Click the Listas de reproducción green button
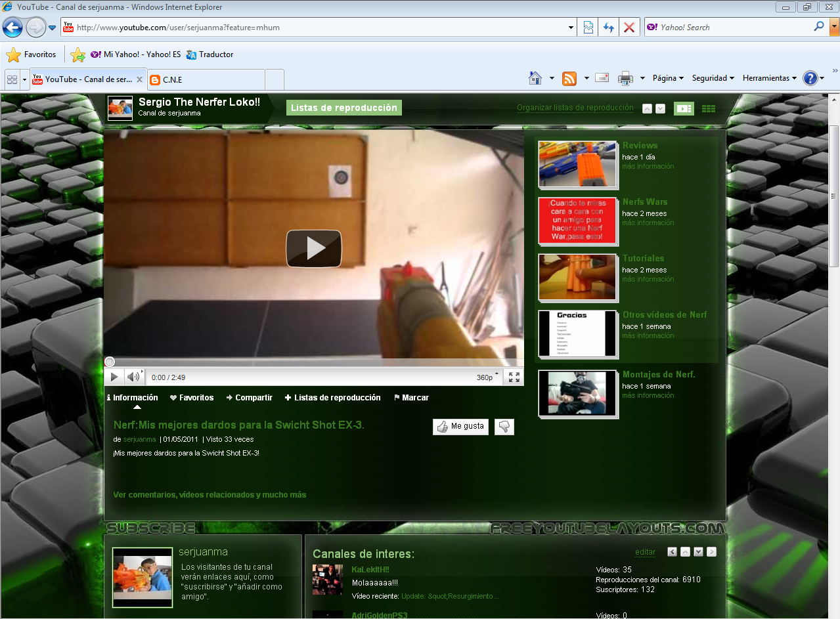The image size is (840, 619). (344, 108)
